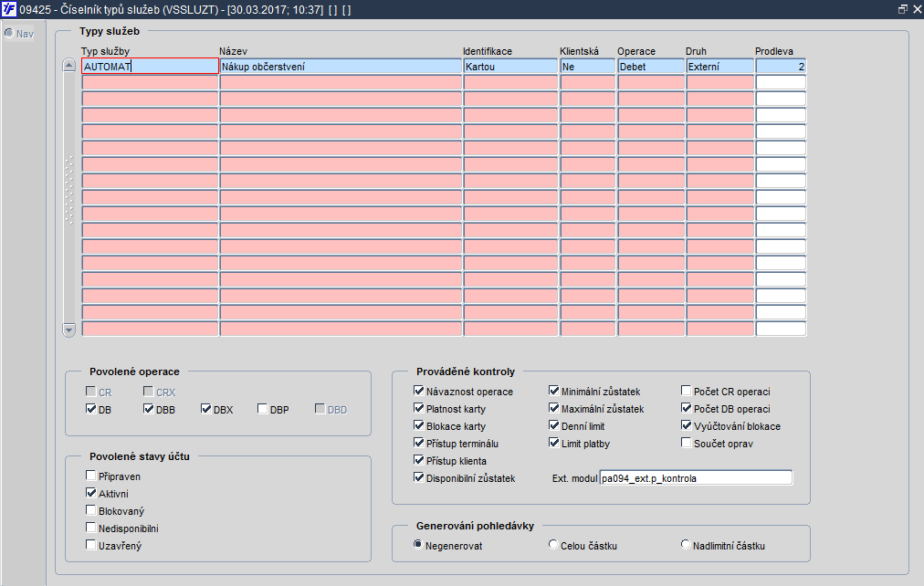Select the Název field Nákup občerstvení
The image size is (924, 586).
click(x=341, y=66)
